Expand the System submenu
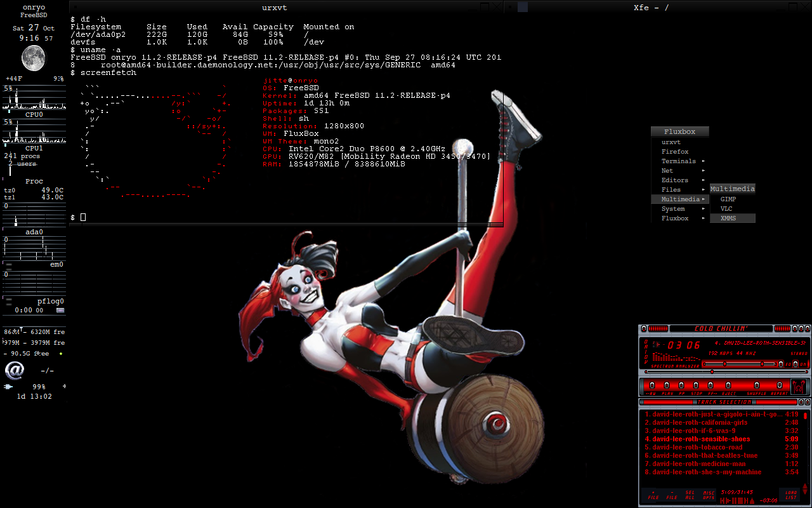The image size is (812, 508). [680, 209]
